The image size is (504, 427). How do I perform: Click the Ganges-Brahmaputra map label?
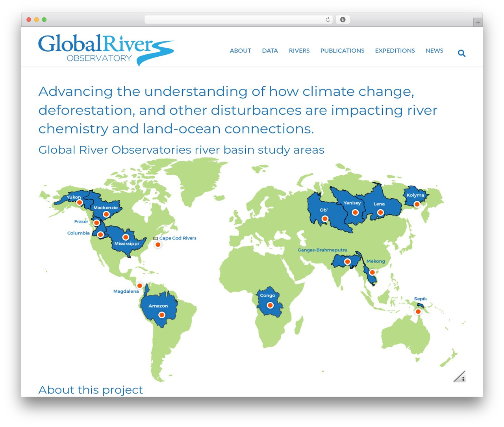[x=322, y=250]
